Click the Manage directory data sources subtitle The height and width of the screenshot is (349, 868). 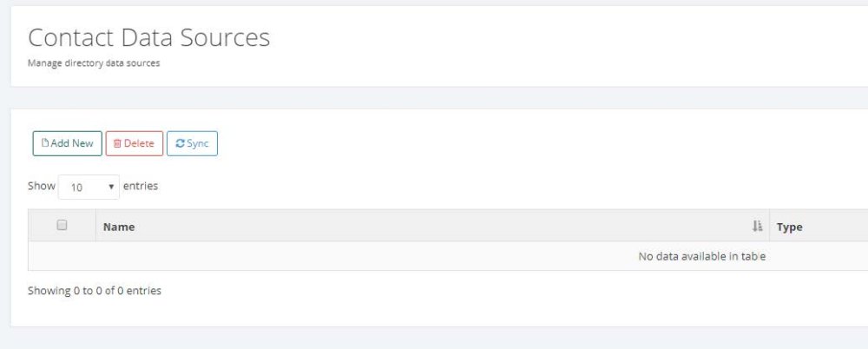coord(94,63)
